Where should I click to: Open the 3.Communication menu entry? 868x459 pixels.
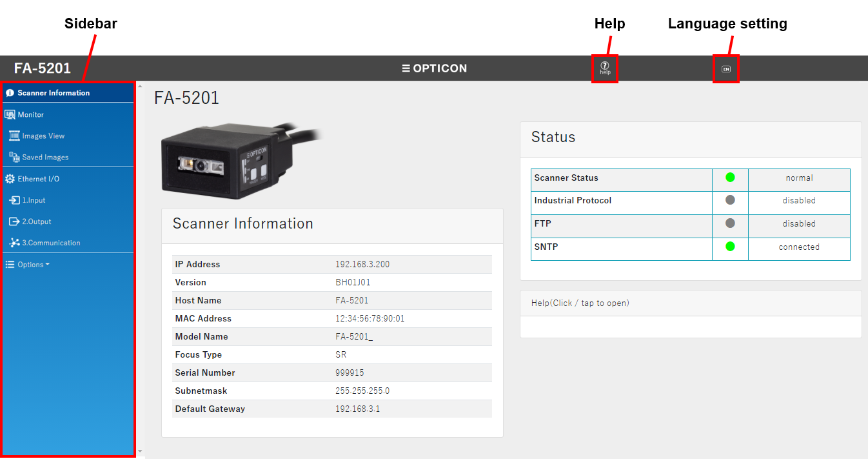point(51,243)
